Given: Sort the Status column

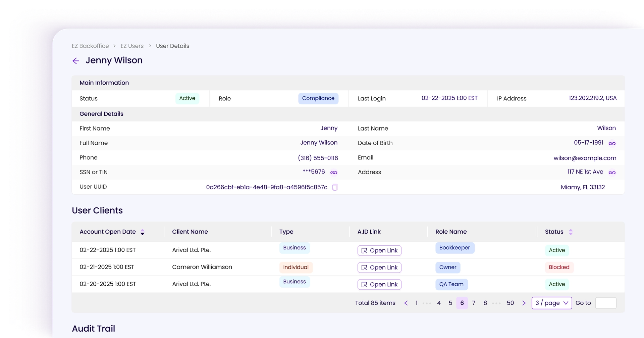Looking at the screenshot, I should pyautogui.click(x=571, y=232).
